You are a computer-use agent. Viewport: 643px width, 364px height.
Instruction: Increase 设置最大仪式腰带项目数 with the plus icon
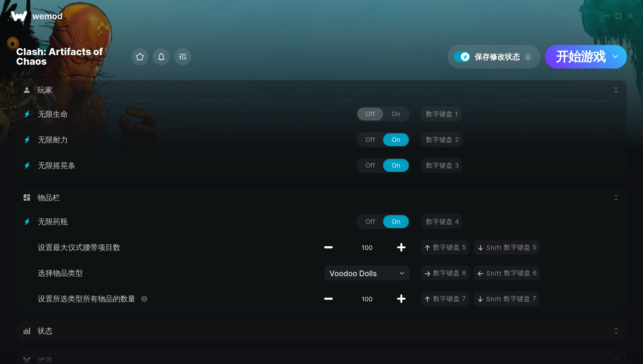(401, 247)
